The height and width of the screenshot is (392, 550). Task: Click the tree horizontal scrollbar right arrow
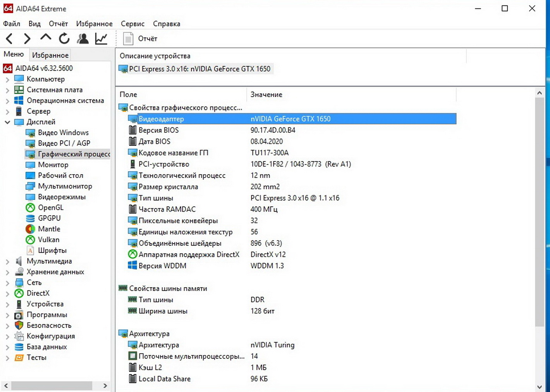(x=105, y=385)
